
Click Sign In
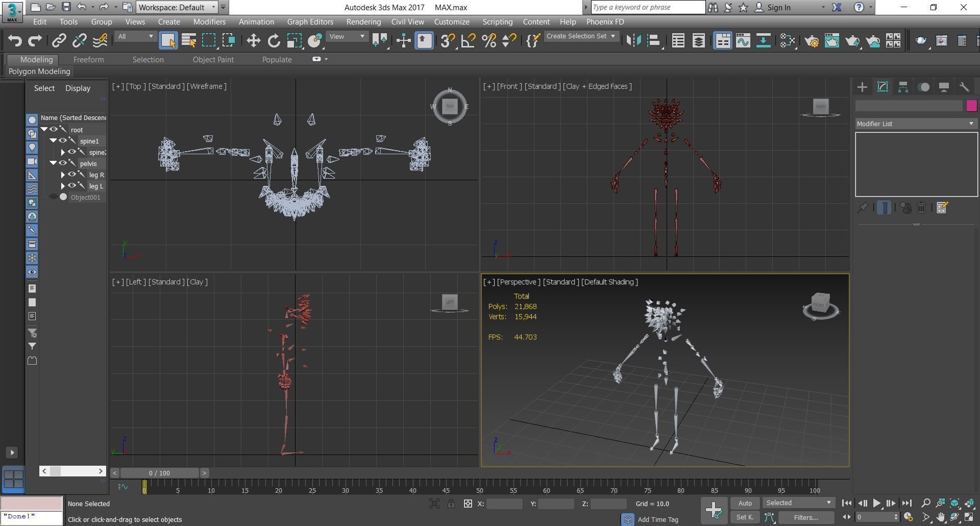[779, 7]
